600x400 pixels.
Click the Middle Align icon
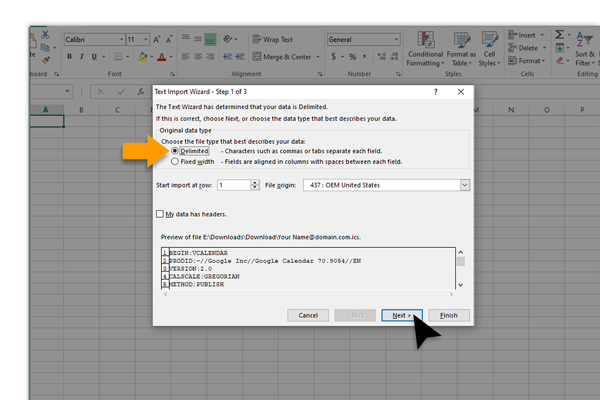point(198,39)
